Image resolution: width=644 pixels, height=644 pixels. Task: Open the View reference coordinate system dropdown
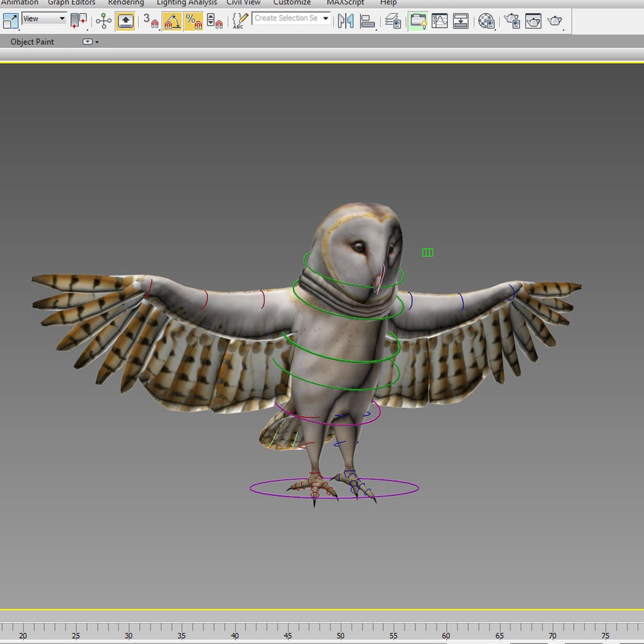click(x=44, y=18)
